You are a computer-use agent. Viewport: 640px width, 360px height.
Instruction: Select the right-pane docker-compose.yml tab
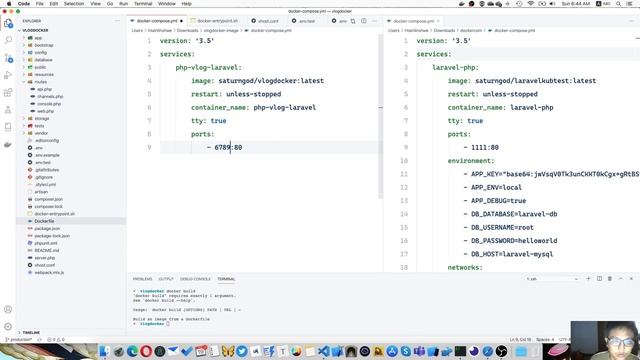413,21
